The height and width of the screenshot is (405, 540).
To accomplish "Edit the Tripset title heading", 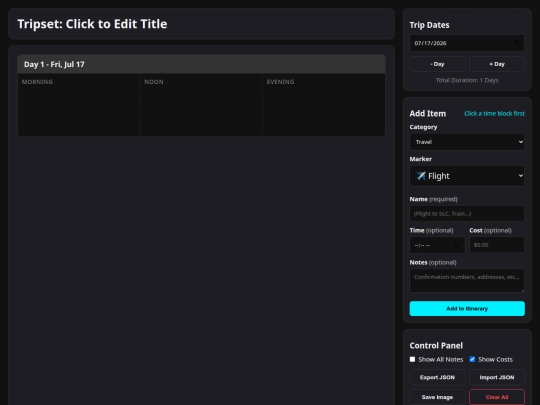I will point(92,24).
